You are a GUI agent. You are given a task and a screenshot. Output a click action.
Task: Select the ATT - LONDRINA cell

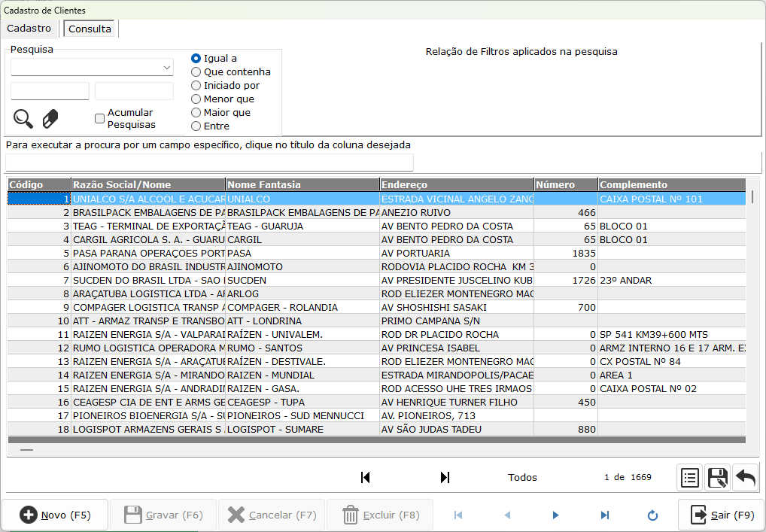point(303,321)
